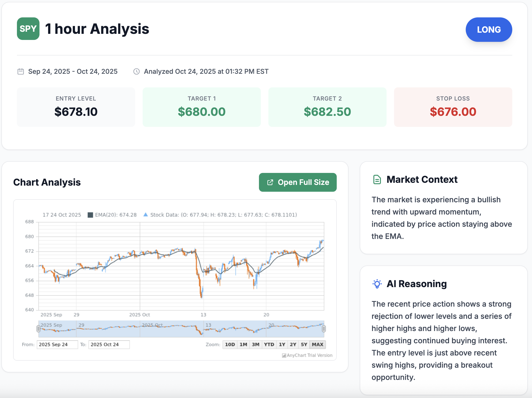Click the calendar icon beside the date range

(20, 71)
